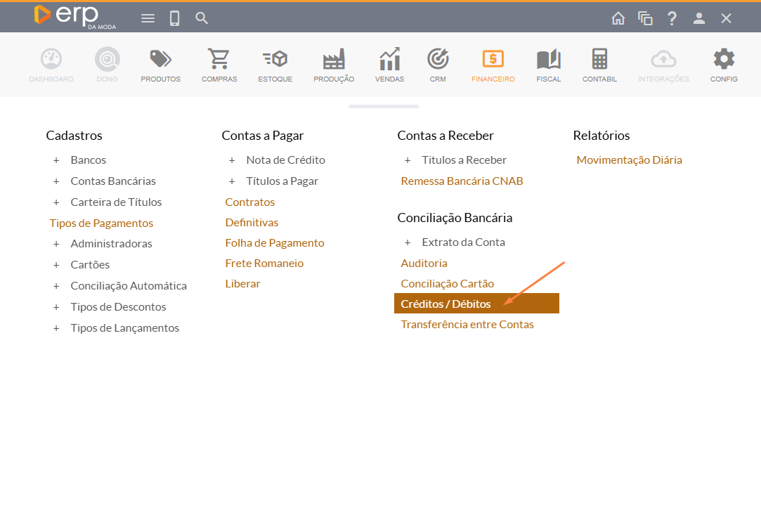This screenshot has height=532, width=761.
Task: Click the home icon in header
Action: [618, 18]
